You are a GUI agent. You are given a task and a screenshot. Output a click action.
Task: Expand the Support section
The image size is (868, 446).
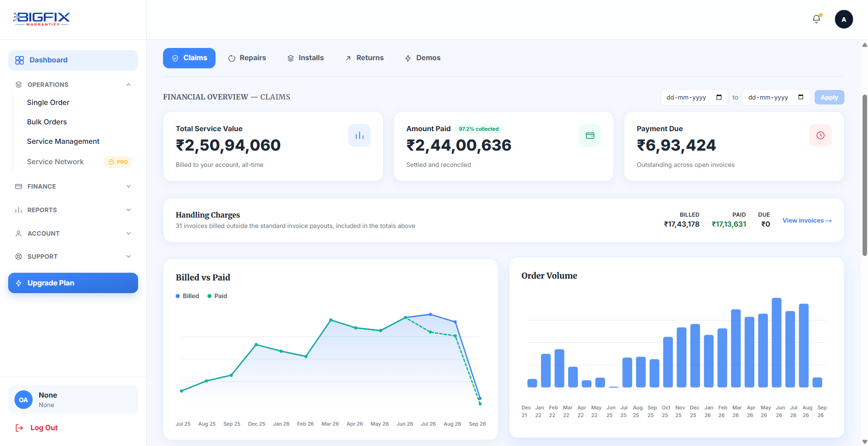tap(73, 256)
